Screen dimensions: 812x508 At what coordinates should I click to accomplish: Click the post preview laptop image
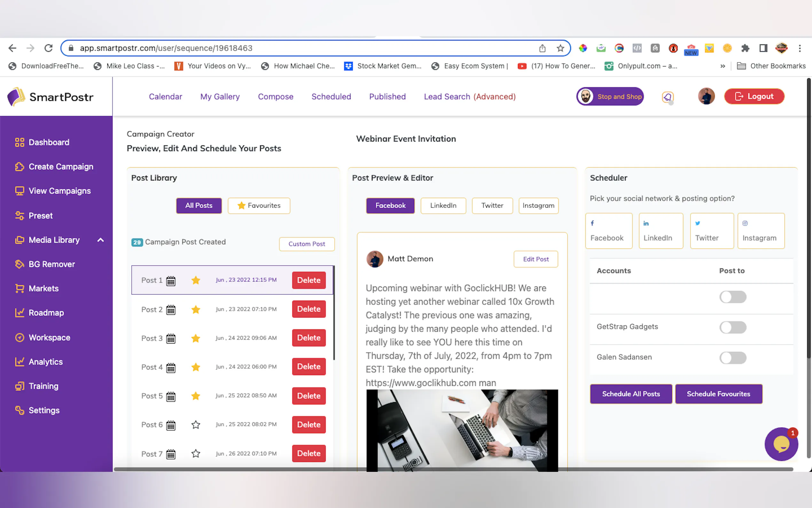point(462,430)
